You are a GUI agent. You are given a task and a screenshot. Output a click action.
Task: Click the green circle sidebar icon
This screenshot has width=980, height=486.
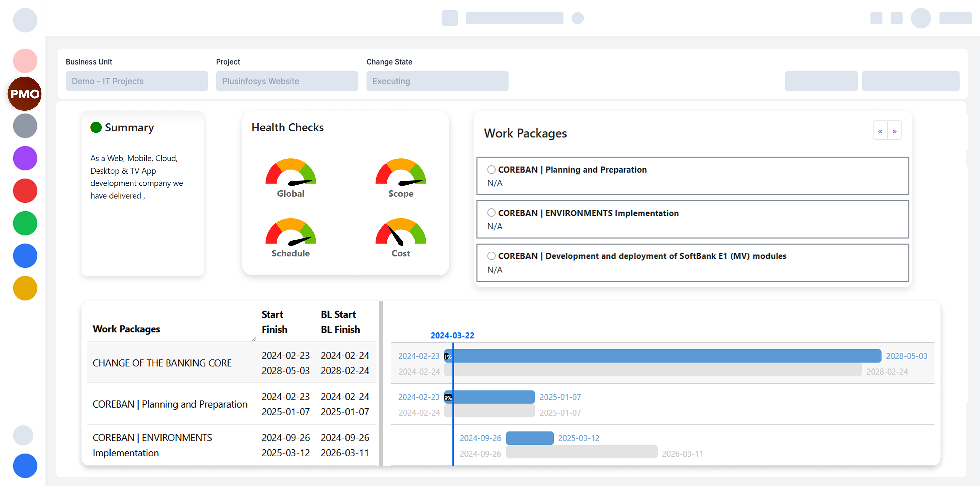(x=25, y=223)
